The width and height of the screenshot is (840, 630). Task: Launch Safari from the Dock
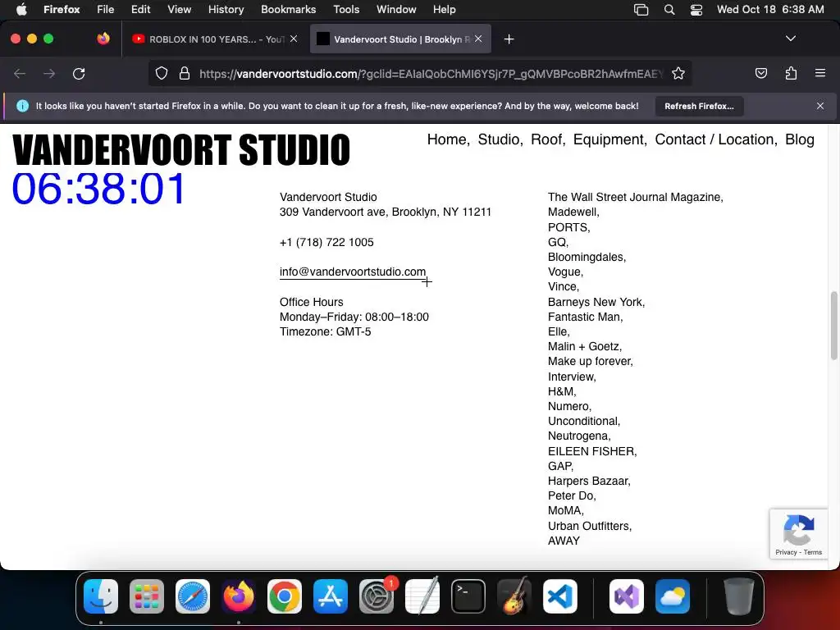click(x=193, y=596)
